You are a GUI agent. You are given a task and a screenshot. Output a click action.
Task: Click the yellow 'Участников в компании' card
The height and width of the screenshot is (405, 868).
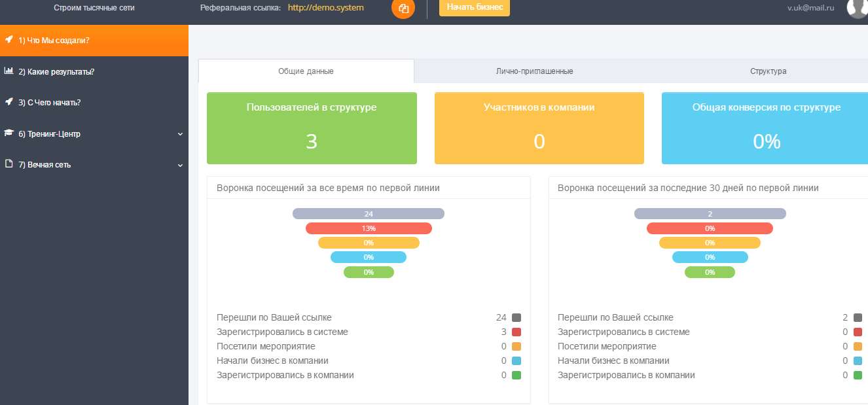[x=539, y=128]
